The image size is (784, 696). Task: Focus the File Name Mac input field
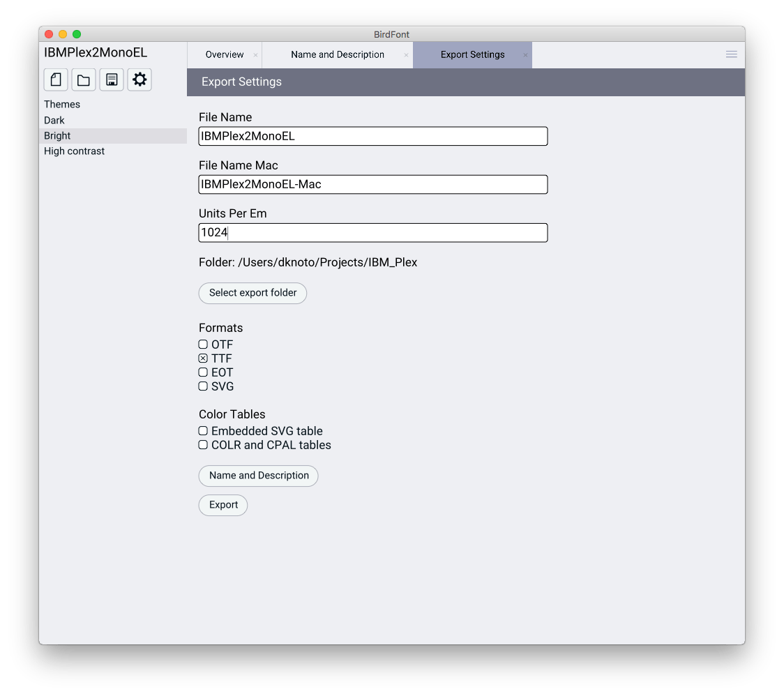[373, 185]
